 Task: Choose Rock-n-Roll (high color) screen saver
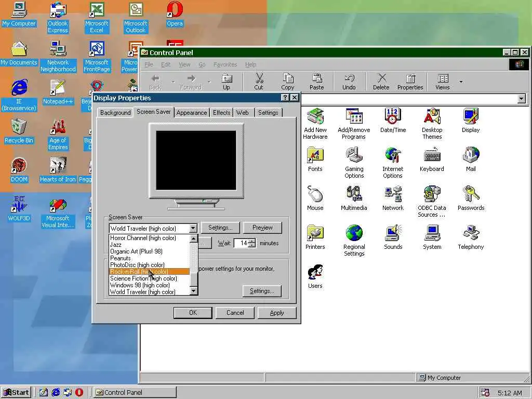pos(149,271)
